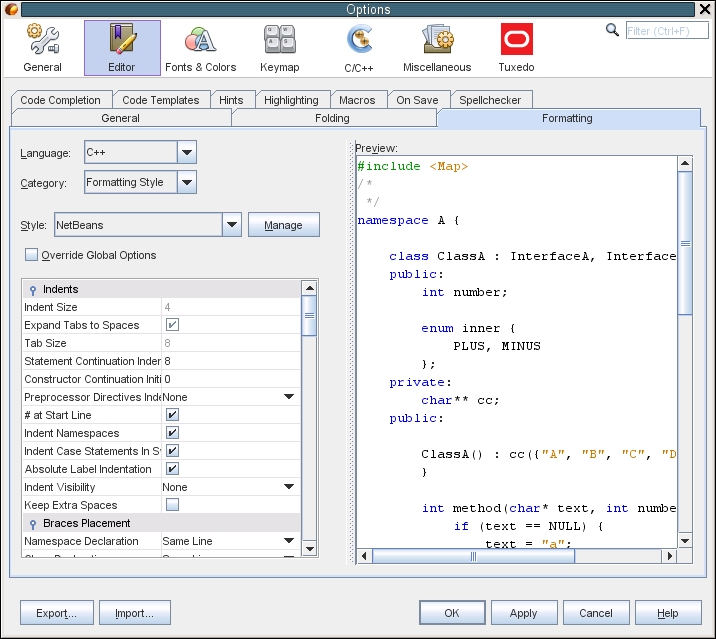Open Namespace Declaration brace placement dropdown
Screen dimensions: 716x639
tap(231, 541)
